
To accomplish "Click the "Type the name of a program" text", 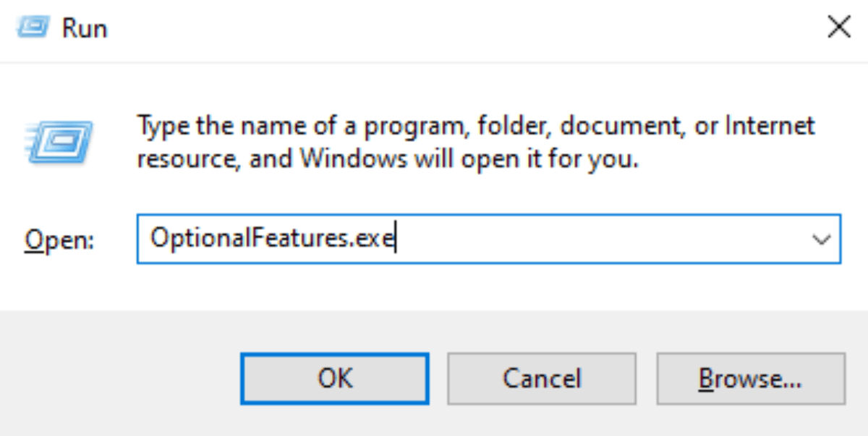I will click(x=289, y=126).
